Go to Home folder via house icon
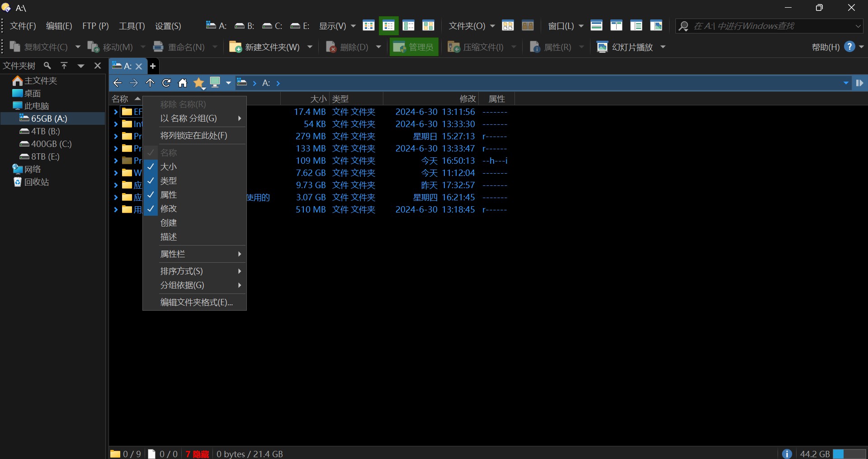 (x=183, y=83)
